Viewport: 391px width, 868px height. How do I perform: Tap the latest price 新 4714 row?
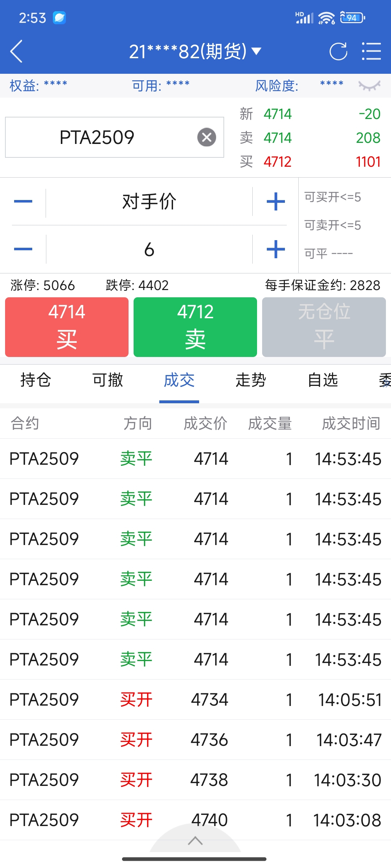point(310,114)
